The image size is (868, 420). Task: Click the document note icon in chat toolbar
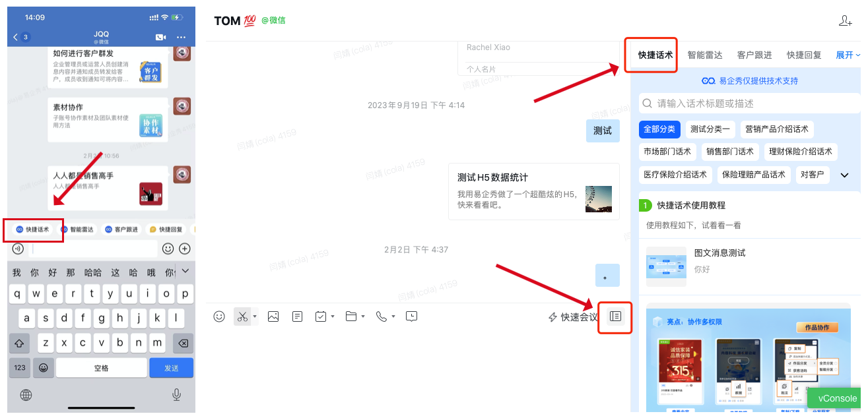[x=298, y=316]
